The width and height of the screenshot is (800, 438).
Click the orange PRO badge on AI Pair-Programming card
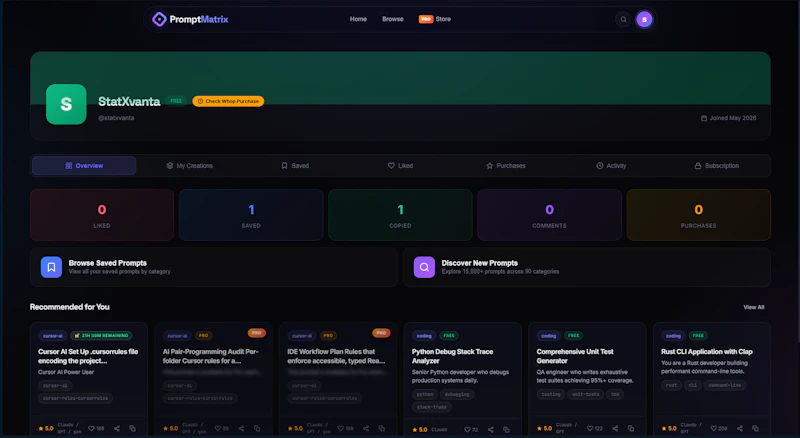coord(257,333)
